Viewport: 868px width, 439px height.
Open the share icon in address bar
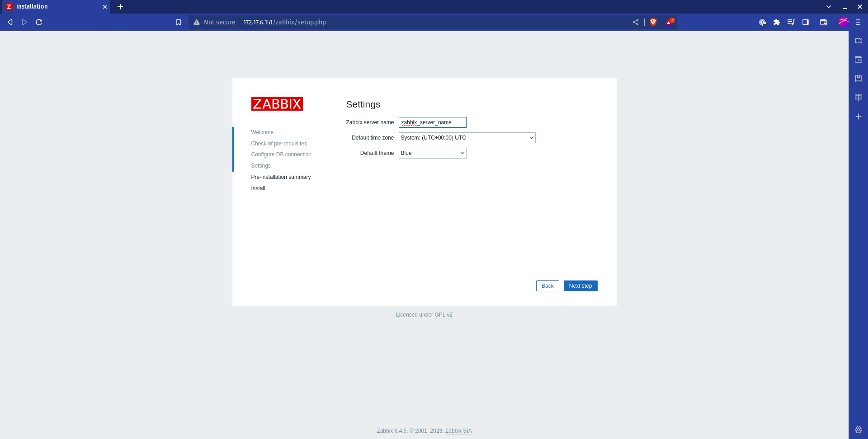click(x=636, y=22)
